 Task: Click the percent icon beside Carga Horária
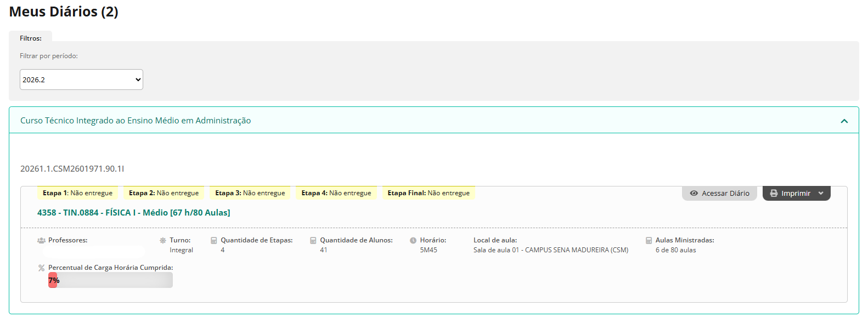click(x=41, y=268)
